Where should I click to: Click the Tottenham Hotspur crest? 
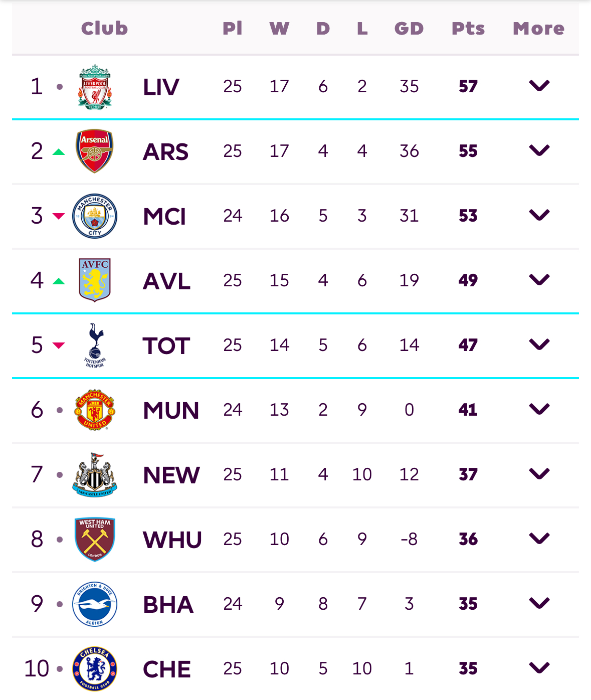(94, 345)
